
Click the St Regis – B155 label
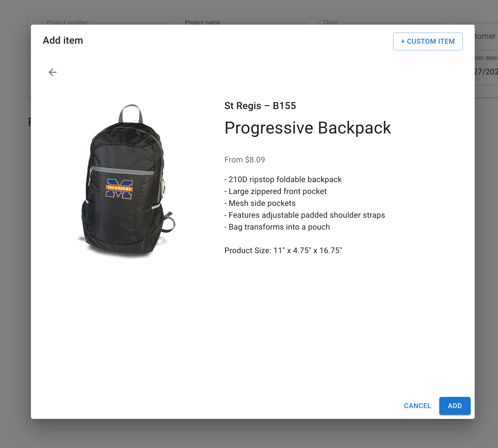click(x=260, y=106)
